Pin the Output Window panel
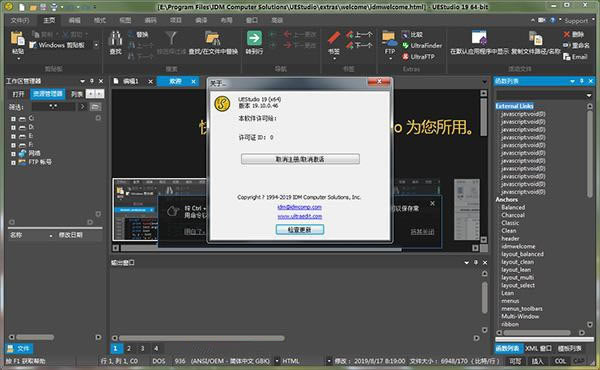600x370 pixels. [x=476, y=262]
